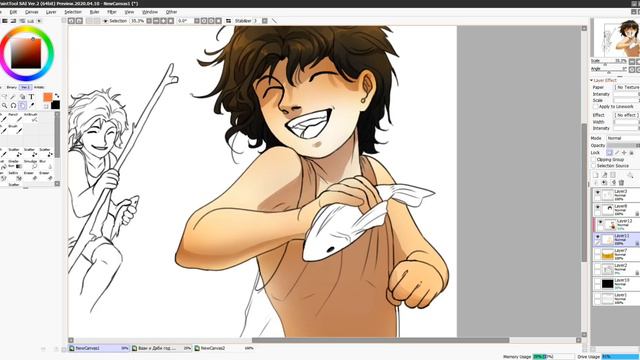This screenshot has height=360, width=640.
Task: Switch to the NewCanvas1 document tab
Action: click(99, 348)
